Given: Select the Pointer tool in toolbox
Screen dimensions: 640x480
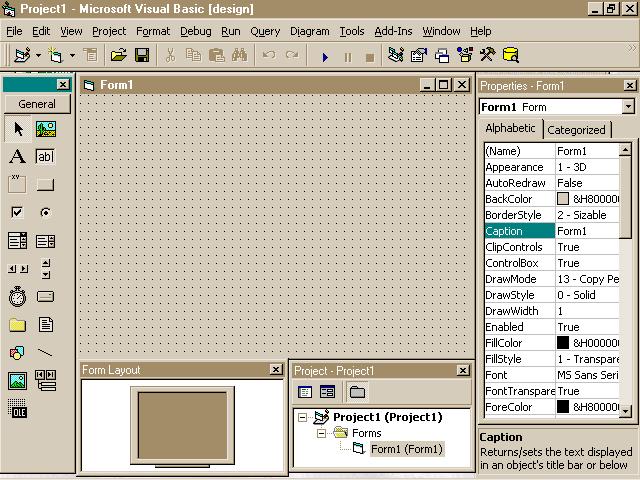Looking at the screenshot, I should (18, 129).
